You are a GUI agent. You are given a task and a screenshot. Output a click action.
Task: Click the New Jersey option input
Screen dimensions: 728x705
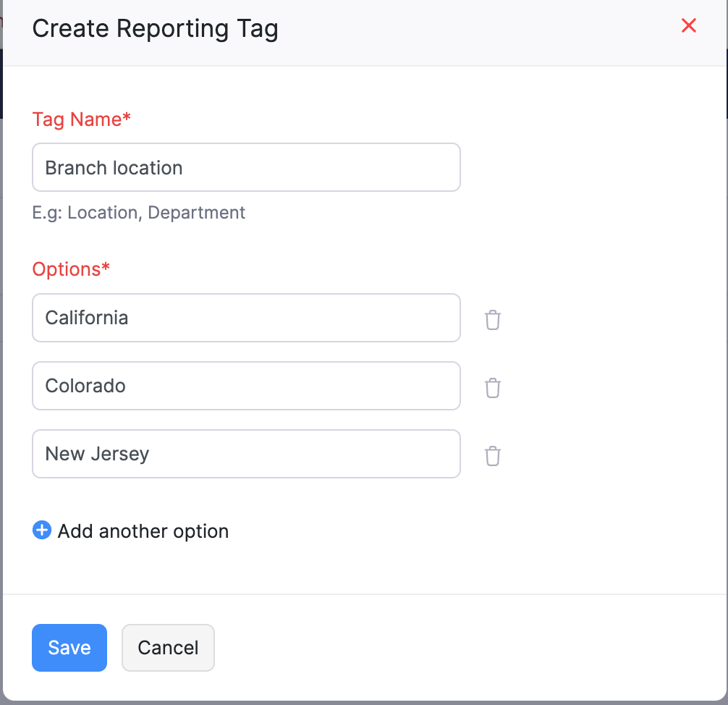(246, 454)
